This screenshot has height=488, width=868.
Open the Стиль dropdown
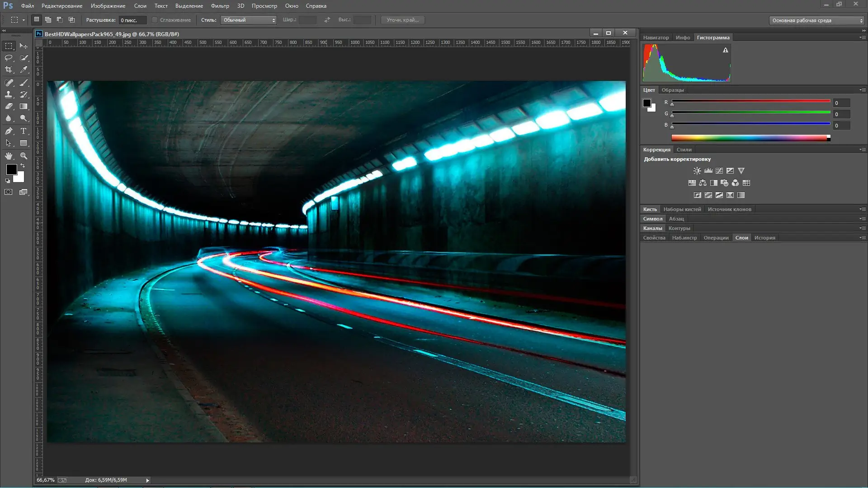248,20
